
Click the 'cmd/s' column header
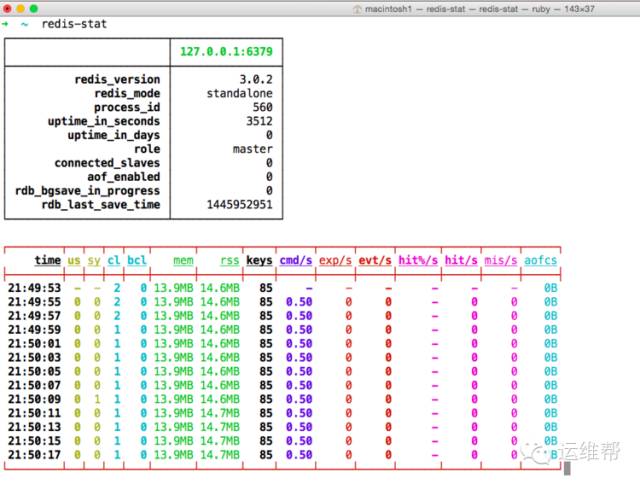tap(296, 260)
